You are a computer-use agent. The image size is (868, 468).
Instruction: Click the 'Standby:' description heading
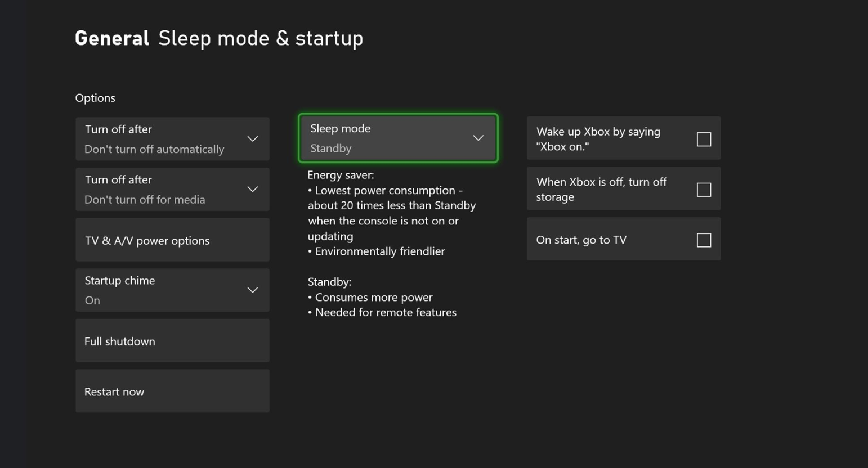tap(329, 282)
